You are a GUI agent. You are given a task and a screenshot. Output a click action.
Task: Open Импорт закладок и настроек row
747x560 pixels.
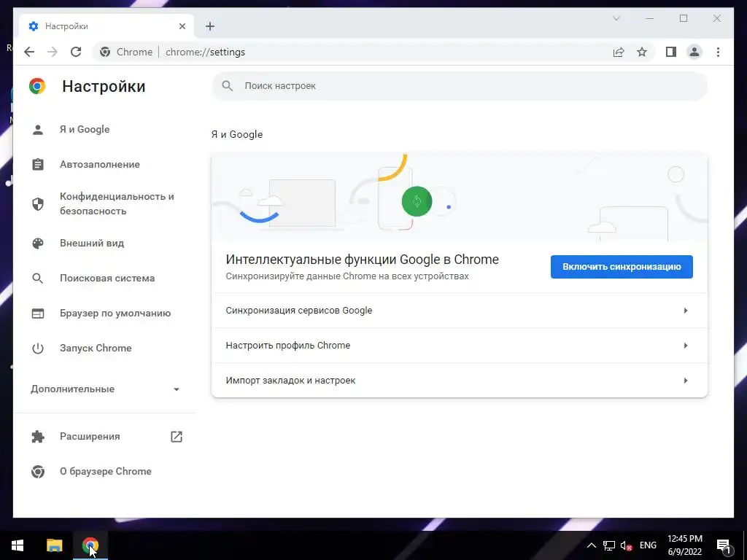(460, 380)
